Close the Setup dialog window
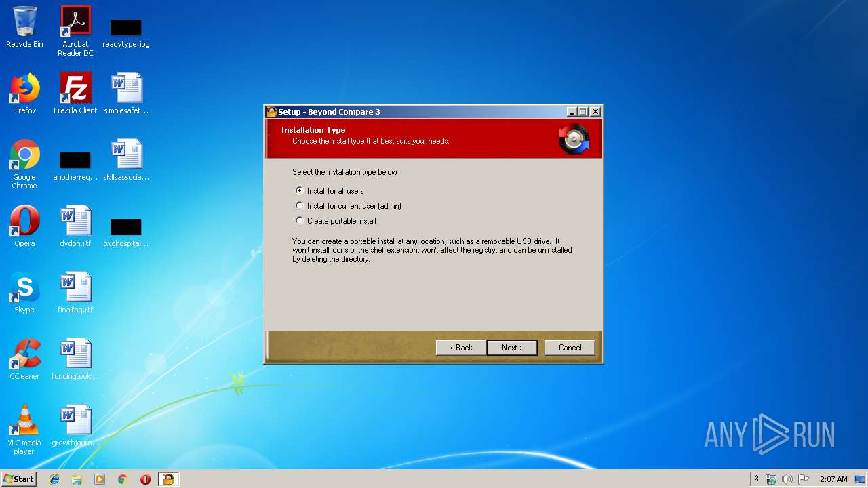The image size is (868, 488). click(x=595, y=112)
